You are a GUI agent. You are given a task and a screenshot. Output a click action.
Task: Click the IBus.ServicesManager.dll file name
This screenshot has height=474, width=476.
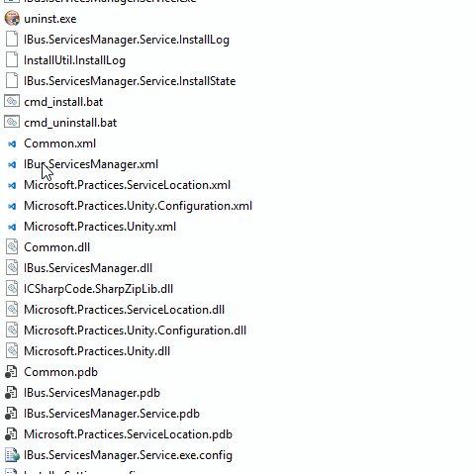tap(88, 268)
